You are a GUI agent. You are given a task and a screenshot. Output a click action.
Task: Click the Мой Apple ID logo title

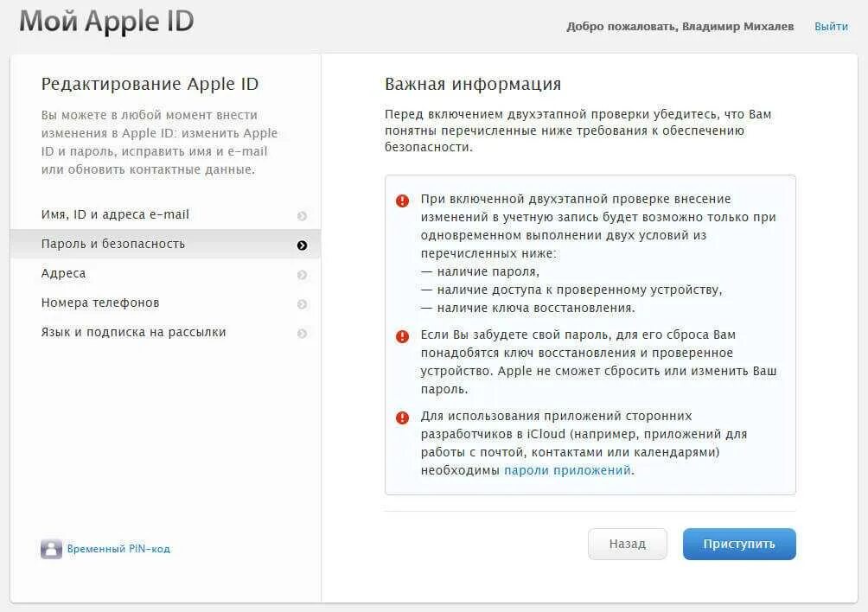(106, 21)
